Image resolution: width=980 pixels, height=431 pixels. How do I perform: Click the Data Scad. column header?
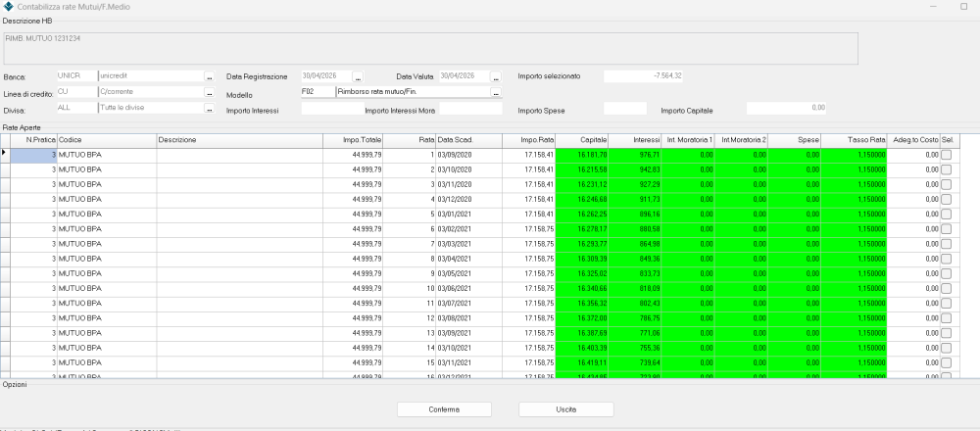click(468, 140)
